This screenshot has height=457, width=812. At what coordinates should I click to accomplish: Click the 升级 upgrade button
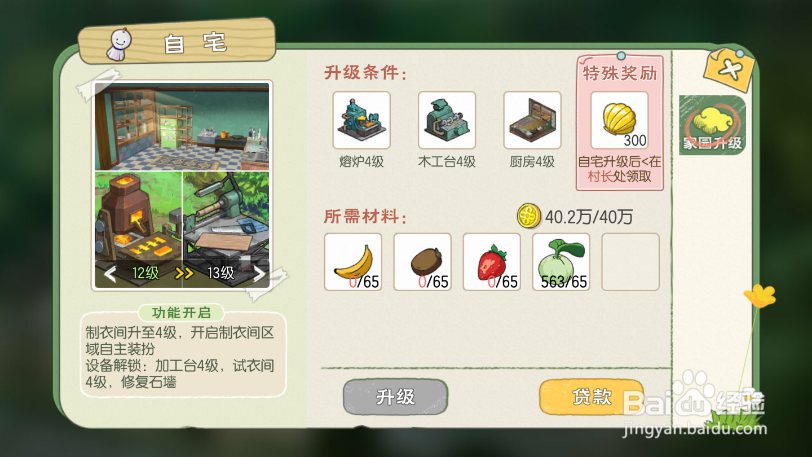[395, 397]
